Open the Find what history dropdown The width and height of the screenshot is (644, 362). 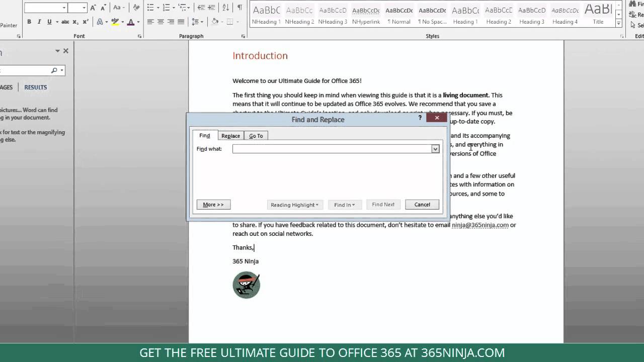click(x=435, y=149)
